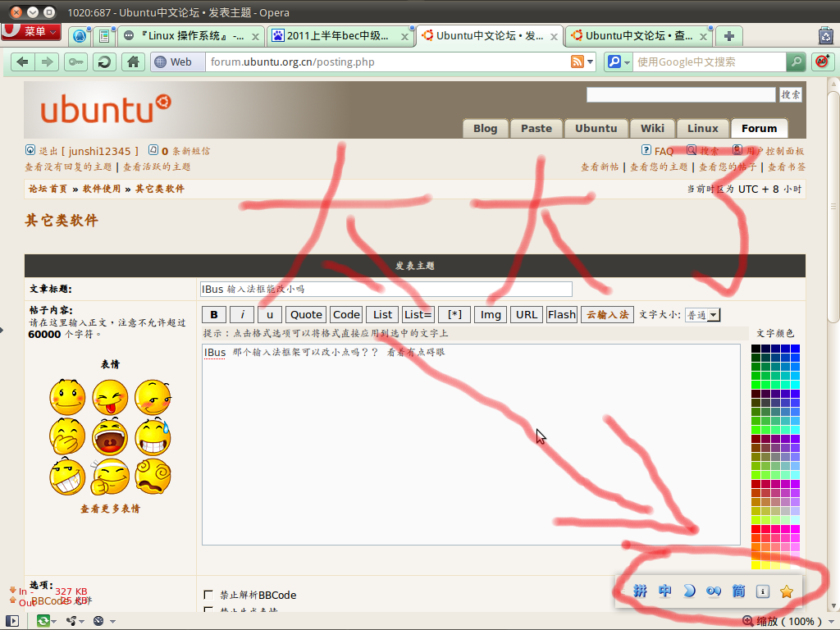Insert the laughing open-mouth emoticon
The width and height of the screenshot is (840, 630).
(110, 436)
